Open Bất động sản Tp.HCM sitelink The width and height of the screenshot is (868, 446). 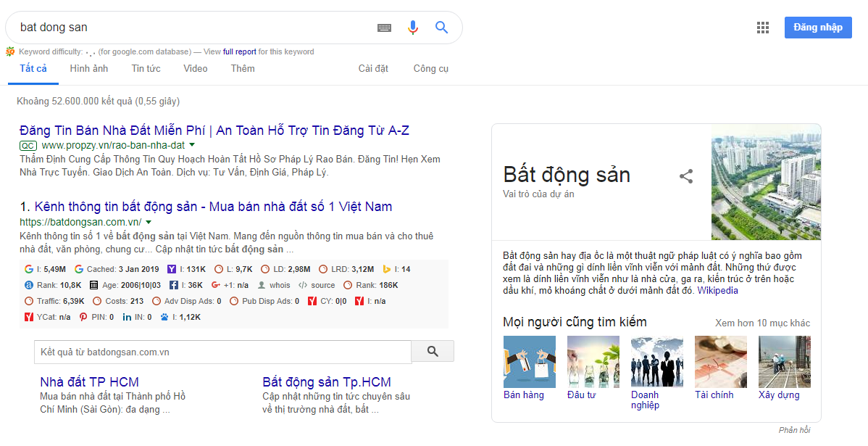(x=327, y=381)
